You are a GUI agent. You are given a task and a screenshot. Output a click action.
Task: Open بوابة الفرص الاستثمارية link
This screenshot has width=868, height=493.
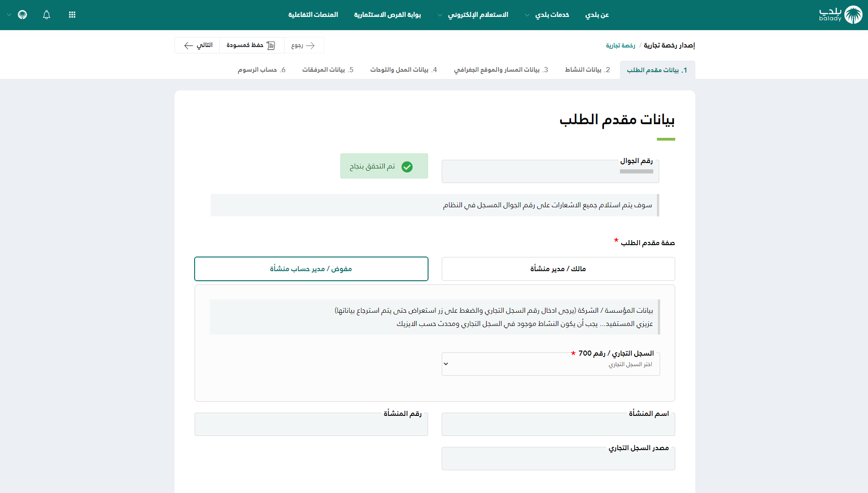(387, 15)
